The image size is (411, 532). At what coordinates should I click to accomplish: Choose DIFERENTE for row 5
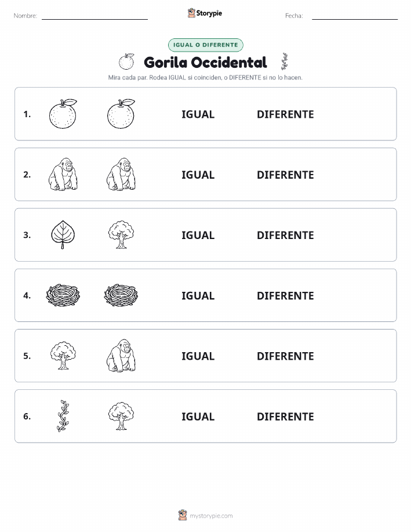285,356
